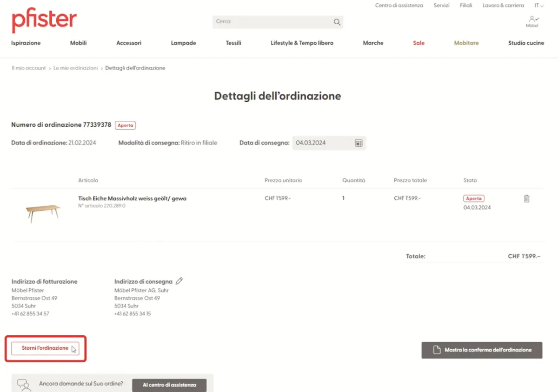Open Centro di assistenza top link

click(399, 6)
